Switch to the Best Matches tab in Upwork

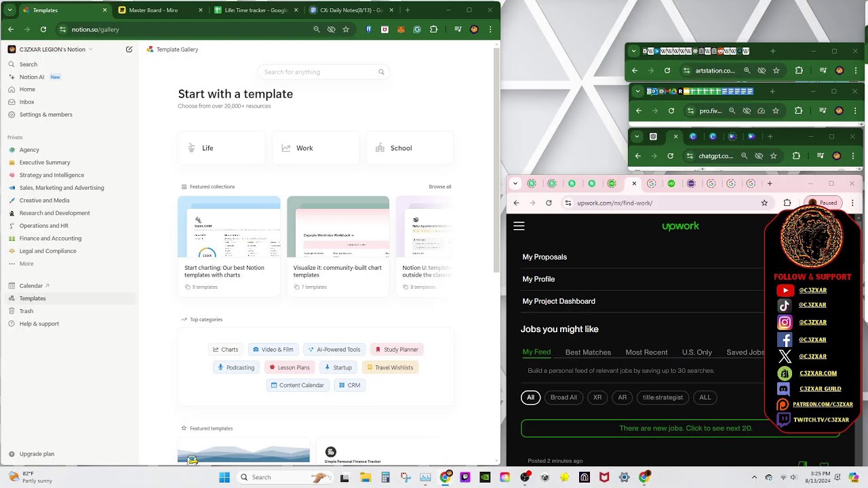[x=588, y=352]
